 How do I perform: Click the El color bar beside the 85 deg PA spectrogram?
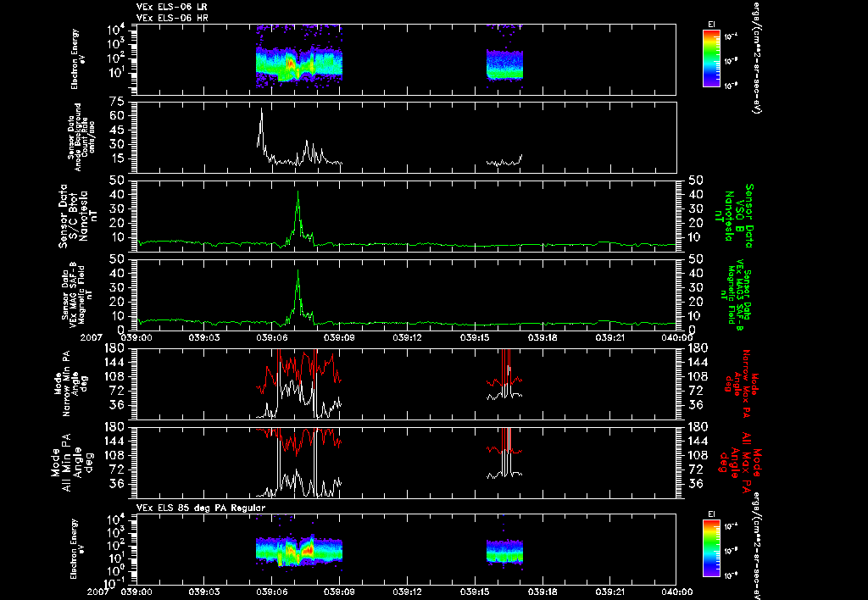(x=711, y=548)
